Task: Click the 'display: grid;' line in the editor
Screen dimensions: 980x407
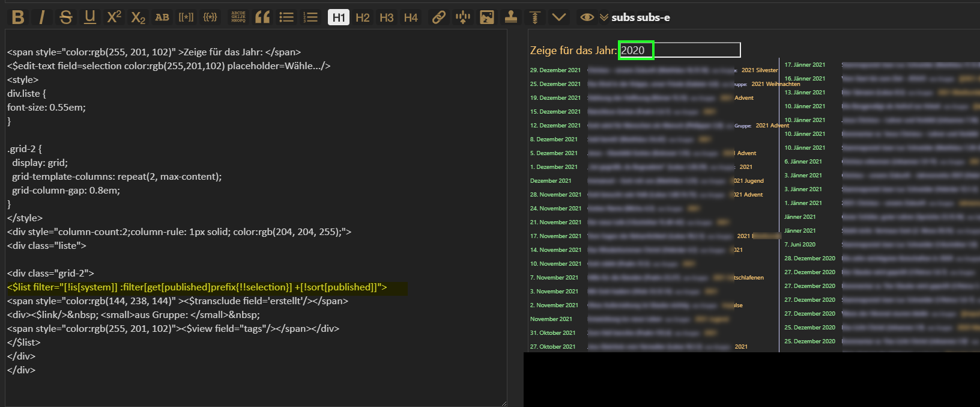Action: tap(40, 163)
